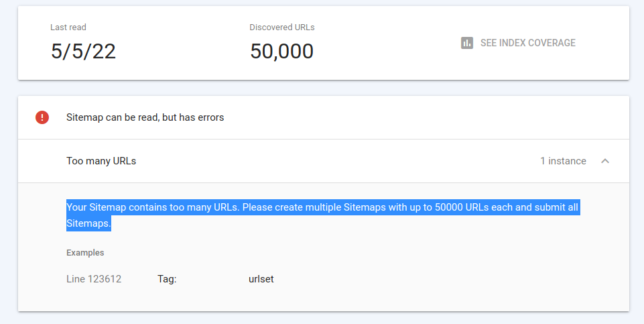The width and height of the screenshot is (644, 324).
Task: Click the Examples heading
Action: [85, 253]
